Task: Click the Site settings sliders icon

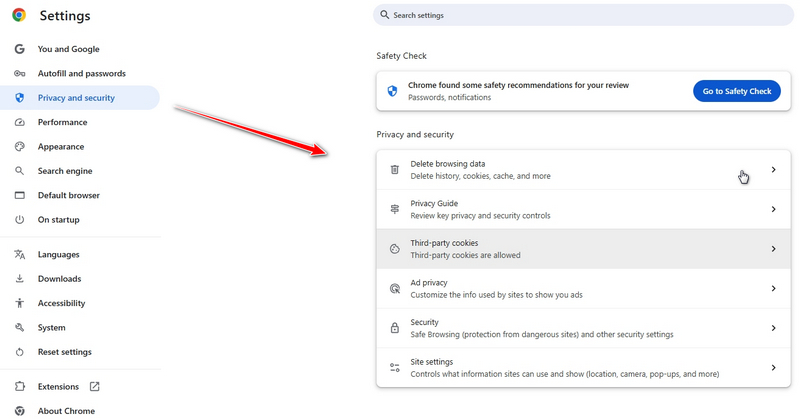Action: pyautogui.click(x=395, y=368)
